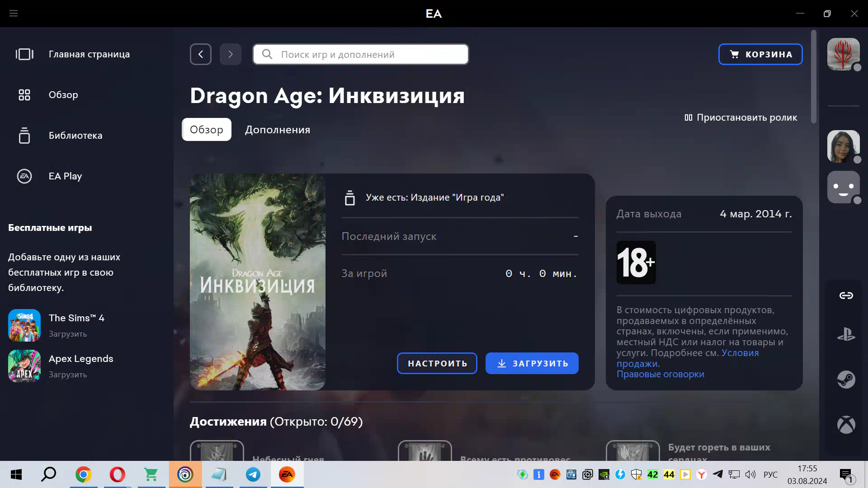
Task: Click the EA app taskbar icon
Action: click(287, 474)
